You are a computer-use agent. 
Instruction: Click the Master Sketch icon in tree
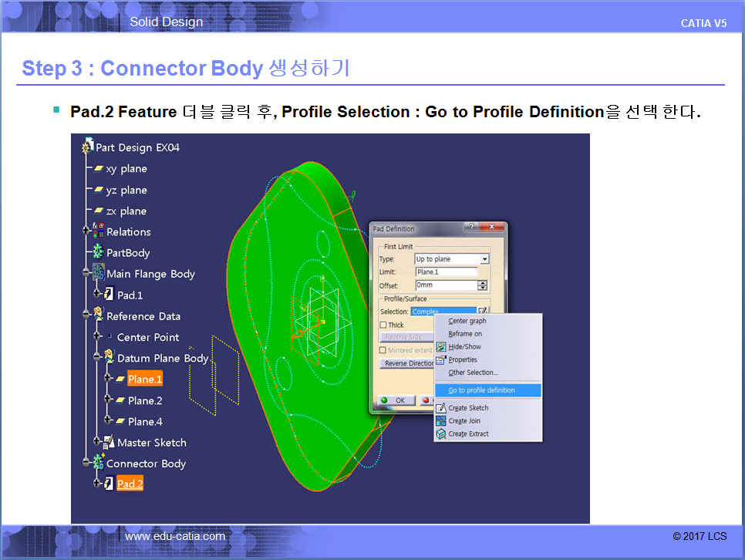point(109,442)
